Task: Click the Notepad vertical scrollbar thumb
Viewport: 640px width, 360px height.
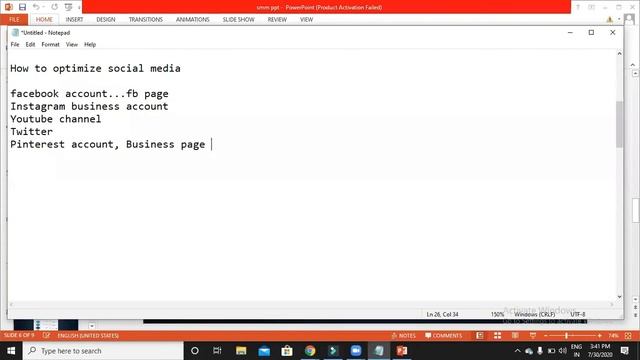Action: 619,124
